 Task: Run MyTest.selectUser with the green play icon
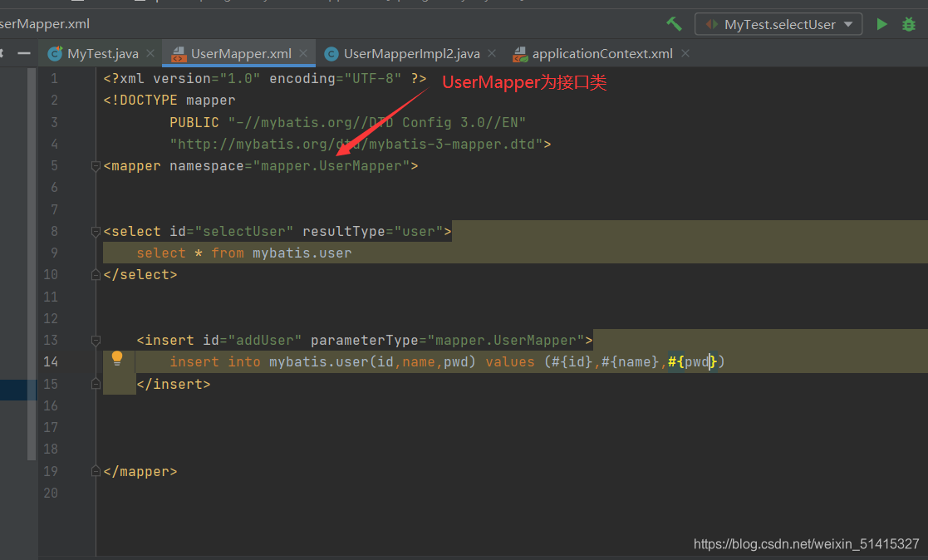[x=881, y=24]
